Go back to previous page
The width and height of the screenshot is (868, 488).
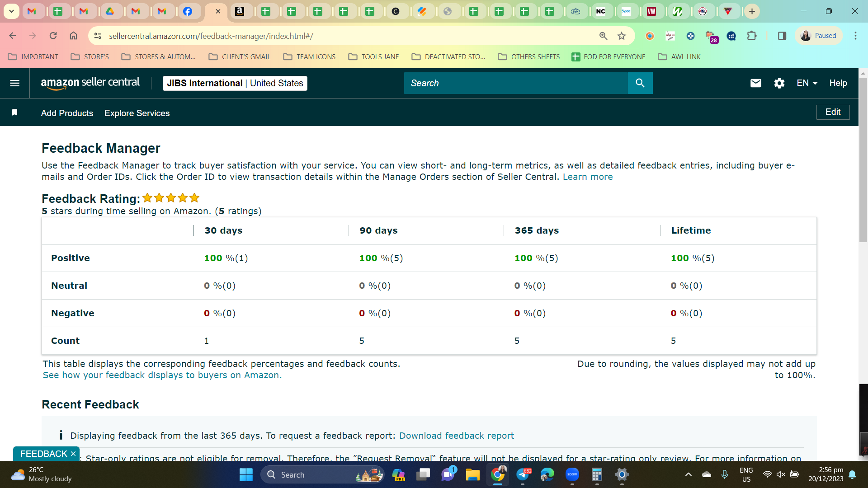point(13,36)
